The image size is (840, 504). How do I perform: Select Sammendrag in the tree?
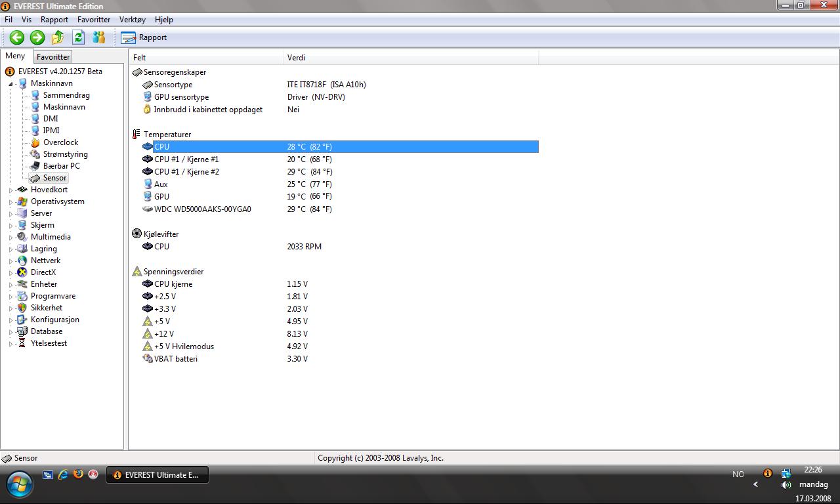coord(66,95)
